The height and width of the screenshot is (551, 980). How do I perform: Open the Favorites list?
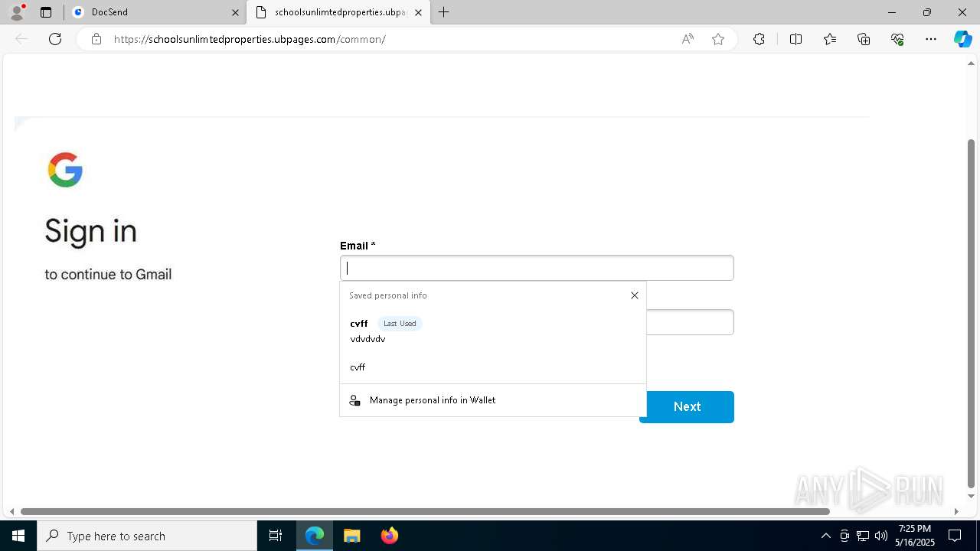(830, 39)
